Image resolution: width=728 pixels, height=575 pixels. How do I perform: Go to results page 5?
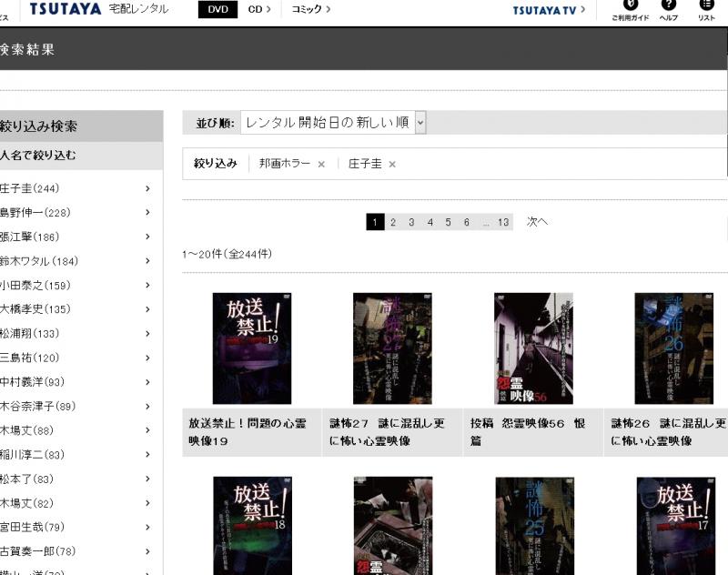coord(448,222)
